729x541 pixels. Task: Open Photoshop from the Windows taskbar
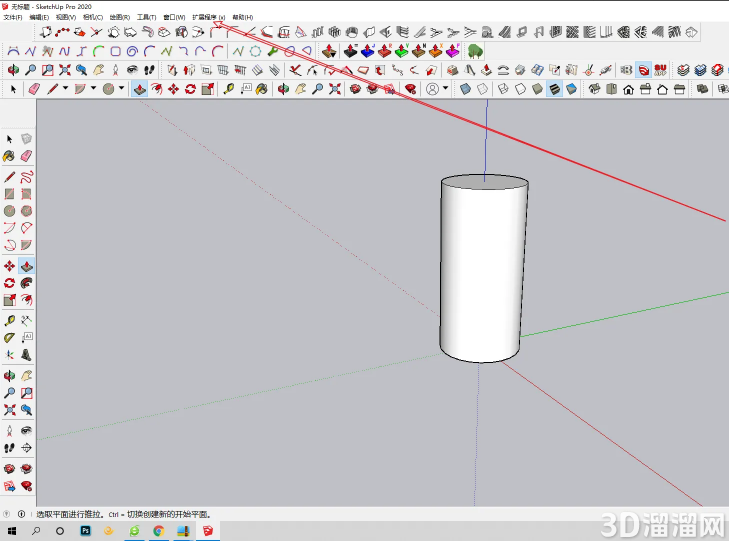(86, 531)
